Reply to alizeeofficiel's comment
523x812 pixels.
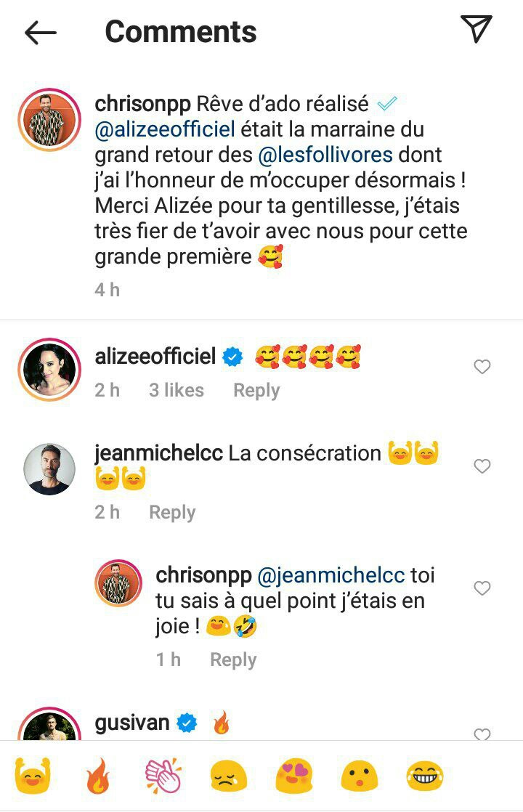point(256,390)
